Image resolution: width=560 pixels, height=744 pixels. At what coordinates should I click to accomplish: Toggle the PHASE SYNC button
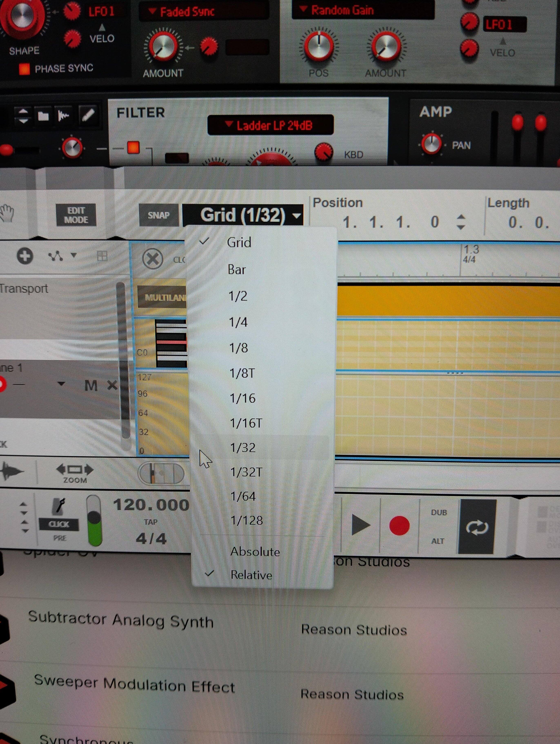point(24,69)
